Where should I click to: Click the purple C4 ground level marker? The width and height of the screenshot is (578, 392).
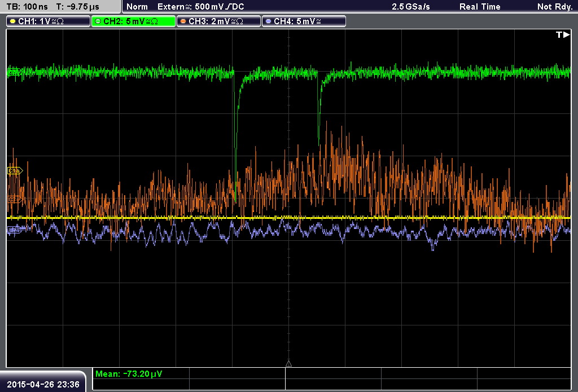[15, 230]
